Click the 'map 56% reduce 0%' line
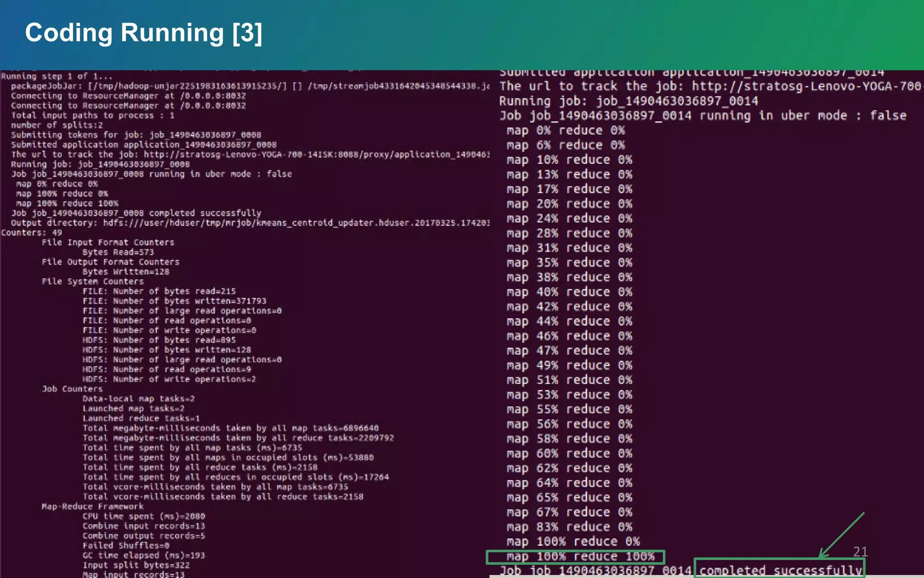Screen dimensions: 924x578 [x=569, y=424]
